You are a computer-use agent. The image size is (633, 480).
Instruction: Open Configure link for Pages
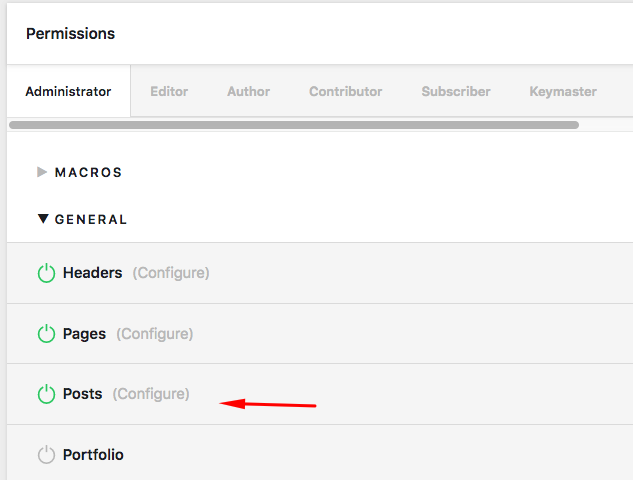tap(155, 334)
